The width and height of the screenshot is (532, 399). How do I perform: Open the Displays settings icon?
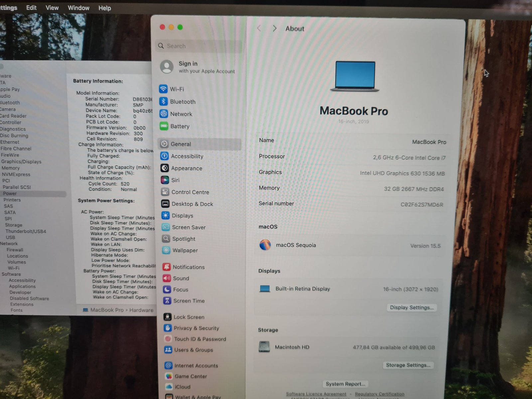tap(165, 215)
